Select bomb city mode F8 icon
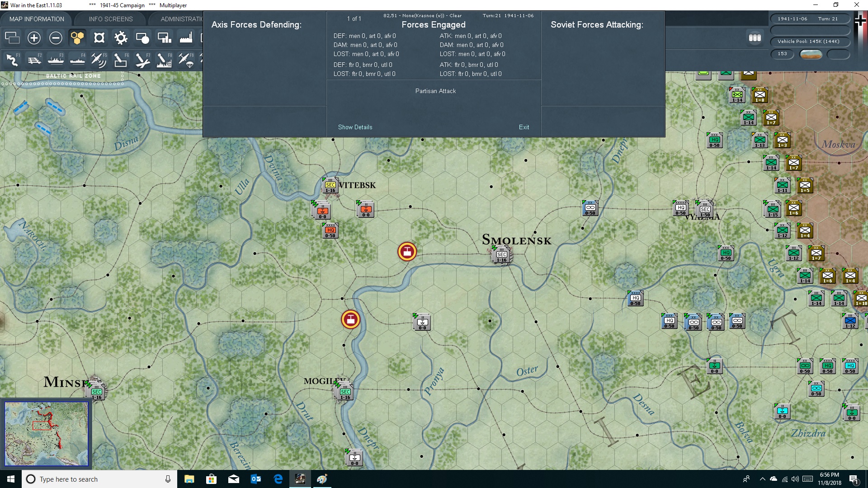This screenshot has height=488, width=868. (x=164, y=60)
